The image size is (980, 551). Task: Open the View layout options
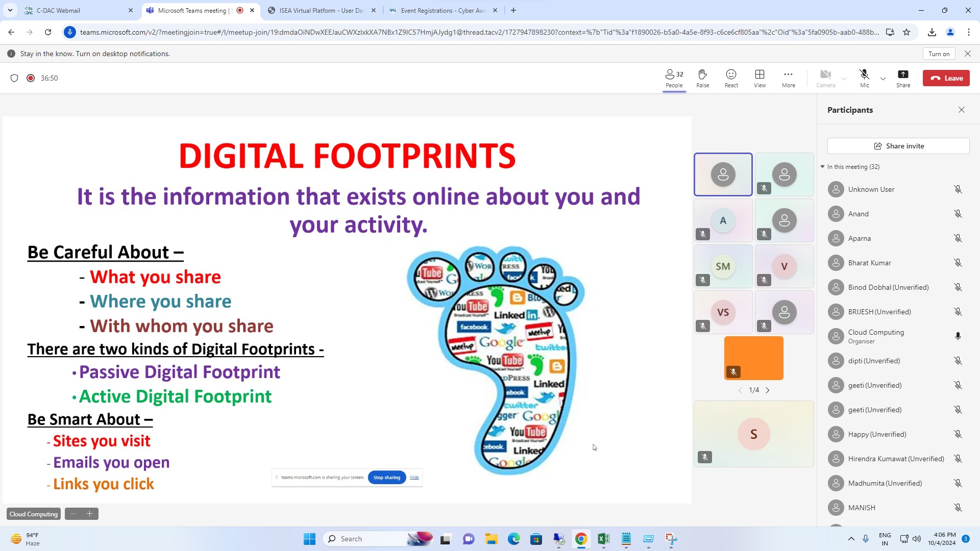point(759,78)
